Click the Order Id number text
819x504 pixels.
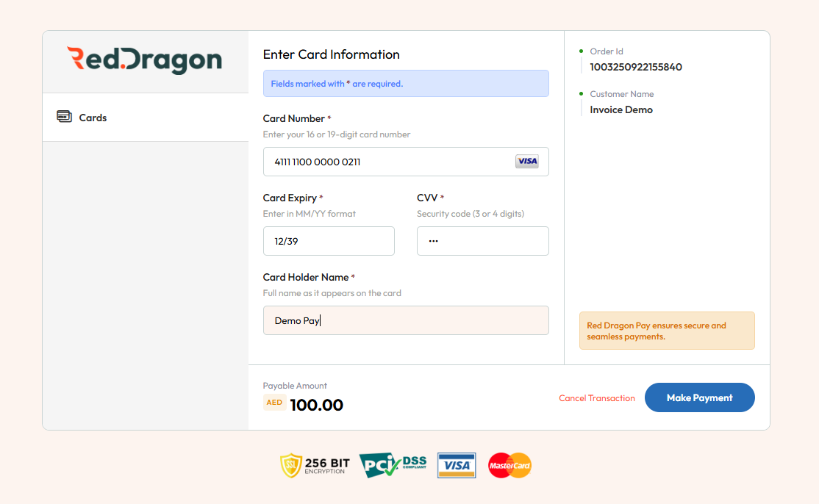pyautogui.click(x=636, y=67)
